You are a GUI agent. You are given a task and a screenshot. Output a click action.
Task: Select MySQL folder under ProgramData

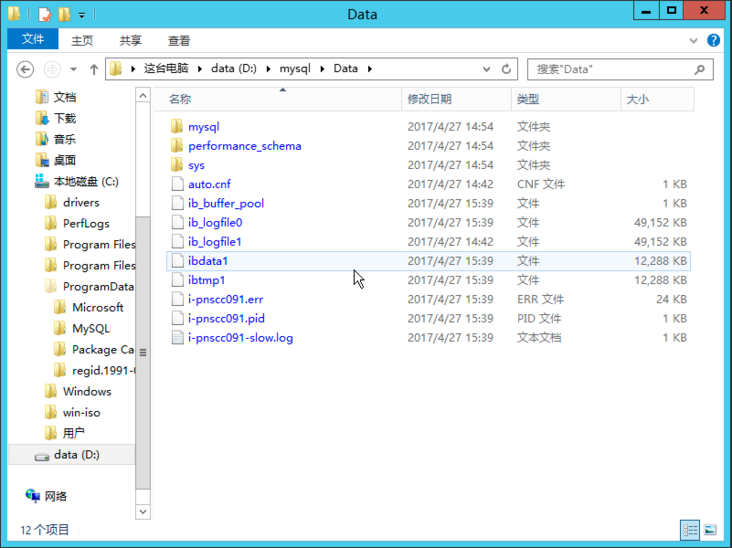[91, 328]
